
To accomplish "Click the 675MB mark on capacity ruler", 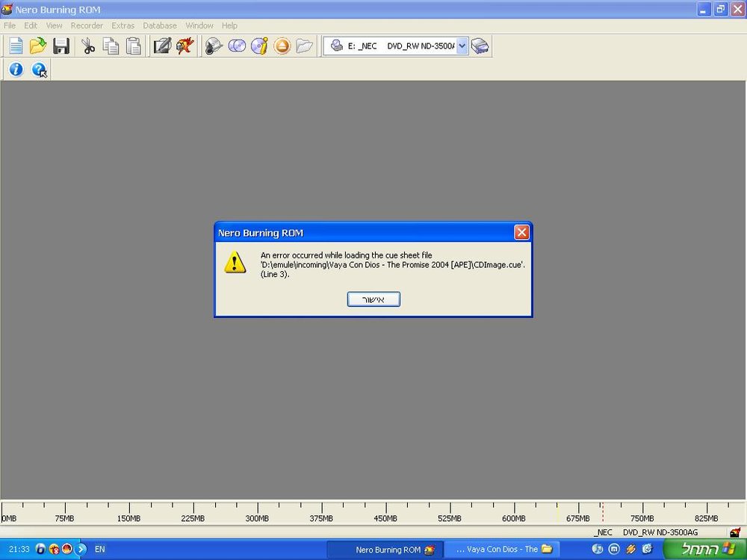I will click(x=578, y=518).
